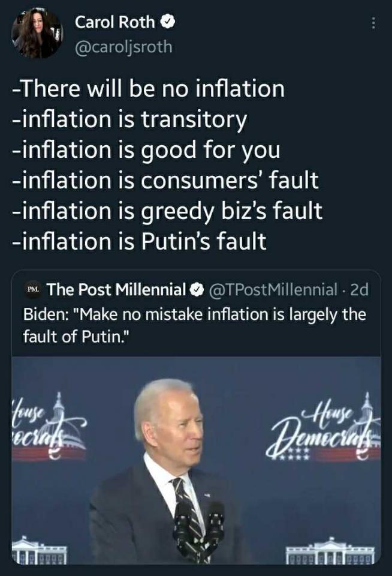Click the "There will be no inflation" line
Viewport: 392px width, 576px height.
coord(148,89)
